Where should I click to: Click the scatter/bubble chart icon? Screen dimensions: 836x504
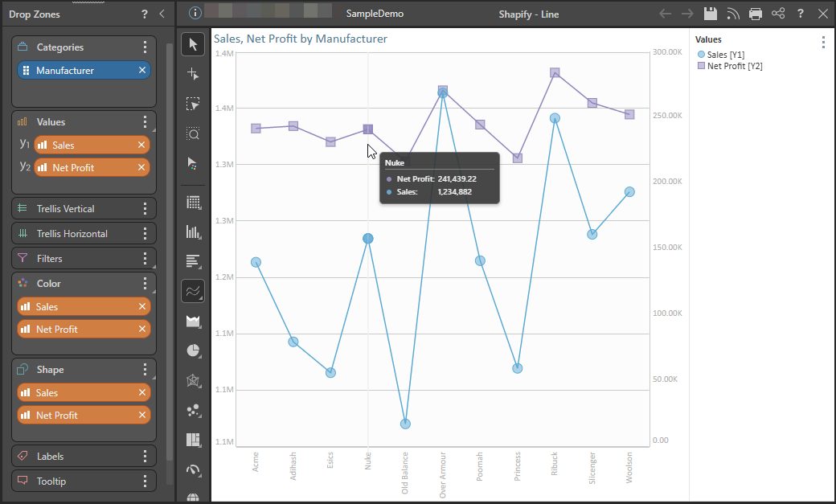tap(193, 410)
